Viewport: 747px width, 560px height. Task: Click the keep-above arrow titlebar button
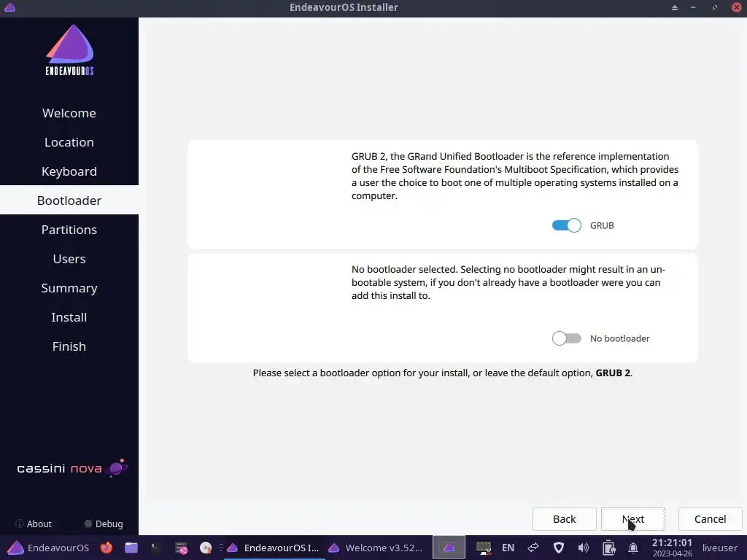675,7
